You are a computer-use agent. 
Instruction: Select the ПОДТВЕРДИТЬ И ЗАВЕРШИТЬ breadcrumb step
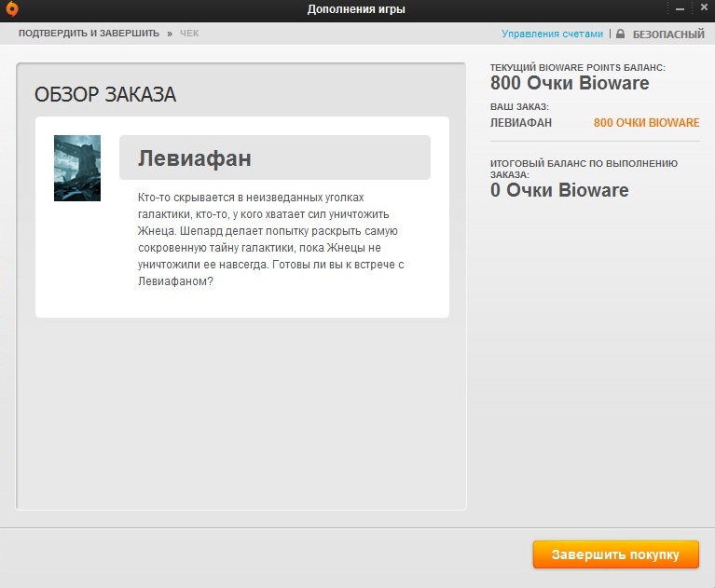coord(89,34)
